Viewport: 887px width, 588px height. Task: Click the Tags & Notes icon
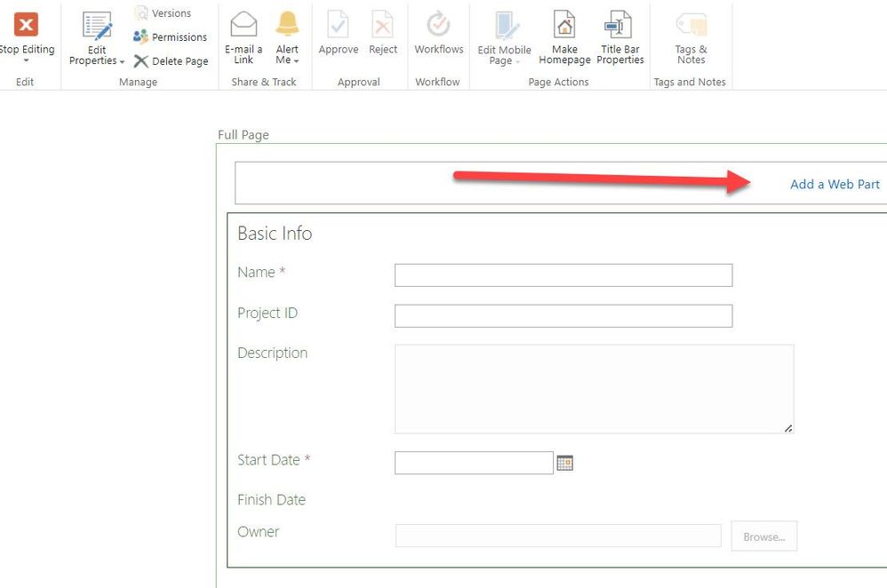pyautogui.click(x=691, y=26)
